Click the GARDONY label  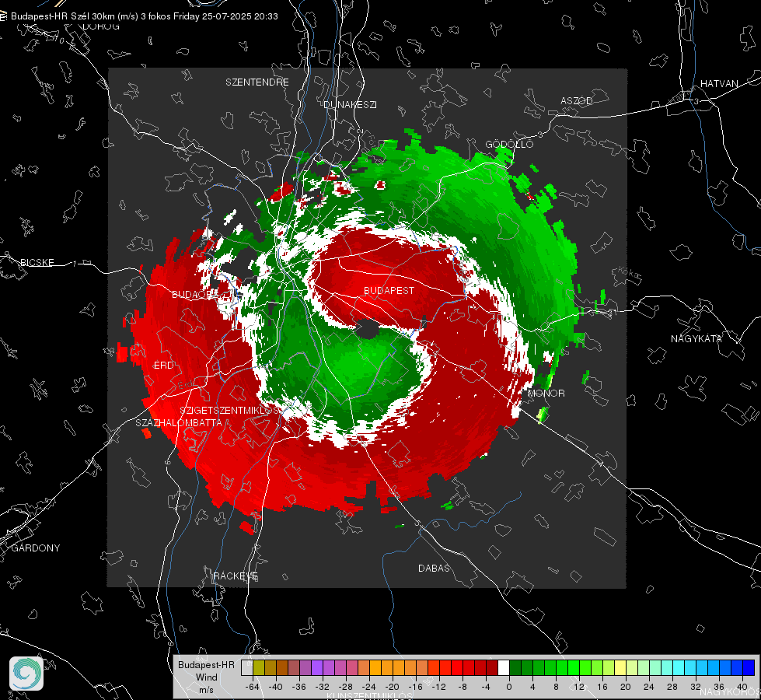36,548
